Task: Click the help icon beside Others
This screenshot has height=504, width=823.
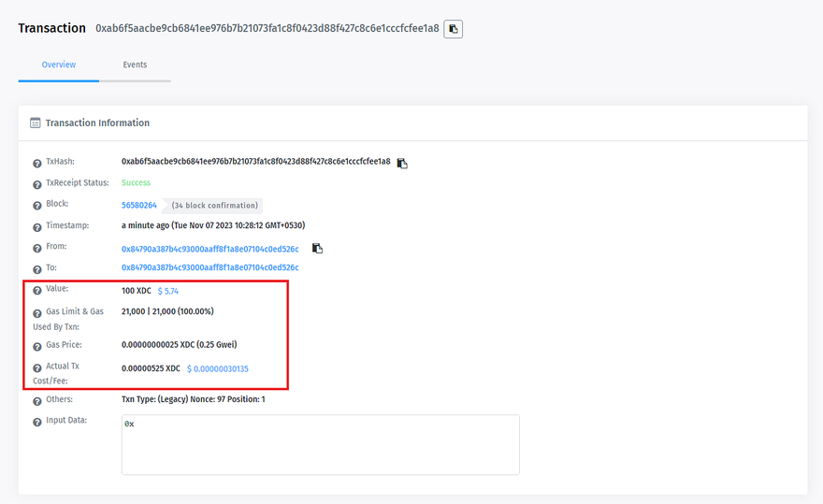Action: coord(37,401)
